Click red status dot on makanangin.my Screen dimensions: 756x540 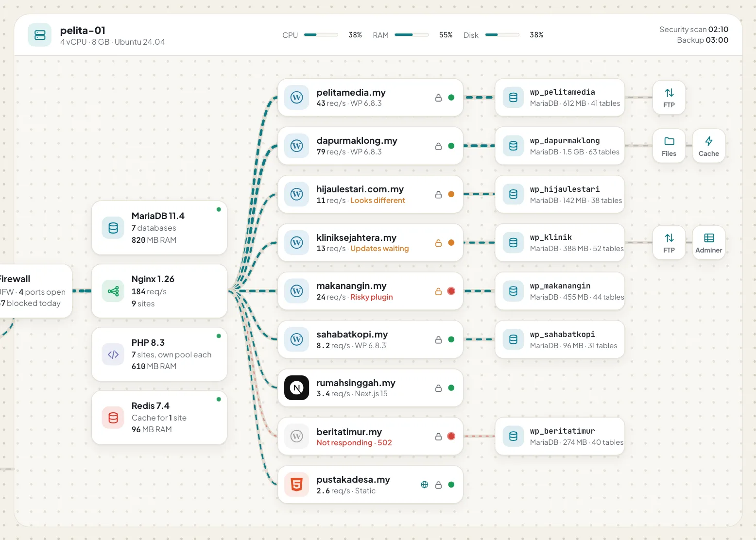tap(451, 291)
